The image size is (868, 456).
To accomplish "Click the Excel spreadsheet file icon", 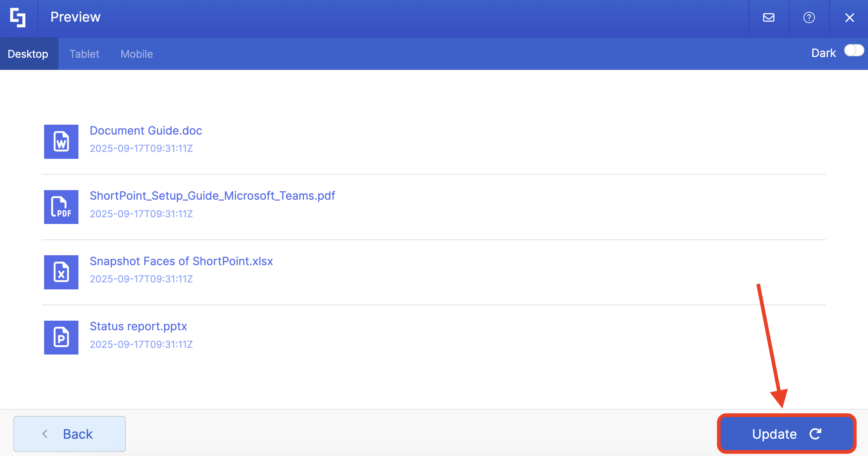I will point(61,272).
